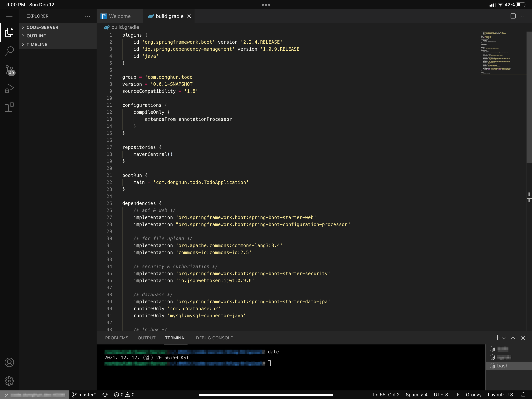Image resolution: width=532 pixels, height=399 pixels.
Task: Open the Extensions view
Action: point(9,107)
